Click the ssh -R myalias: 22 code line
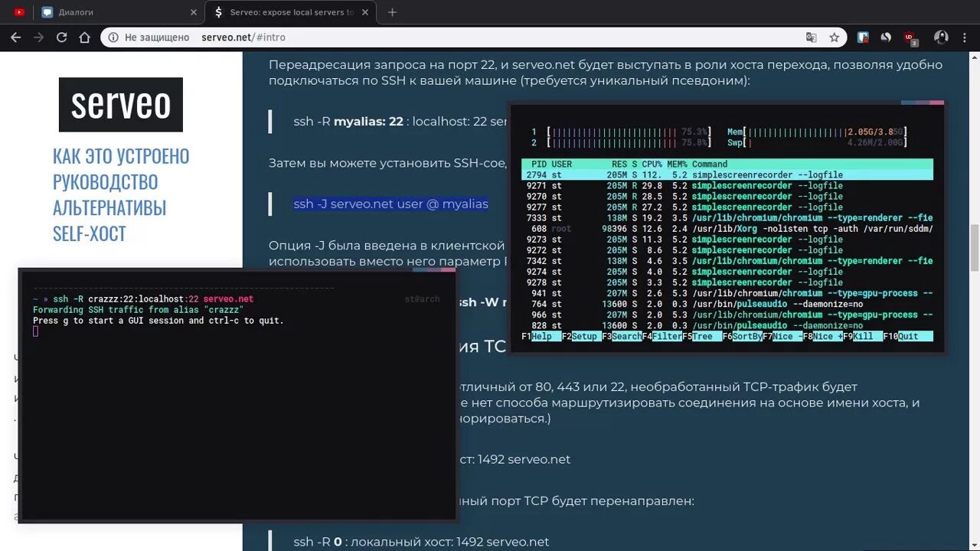 [400, 121]
